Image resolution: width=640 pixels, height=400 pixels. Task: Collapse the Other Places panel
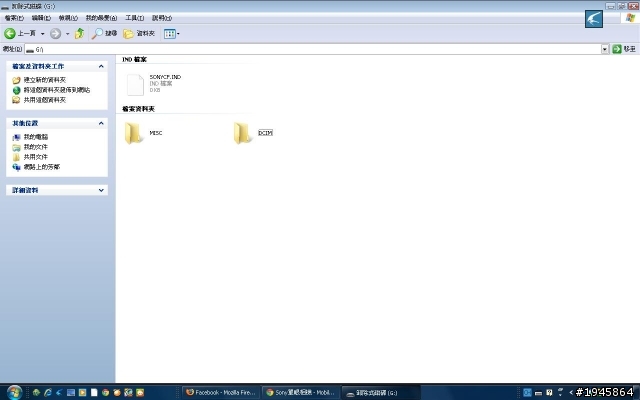(101, 123)
